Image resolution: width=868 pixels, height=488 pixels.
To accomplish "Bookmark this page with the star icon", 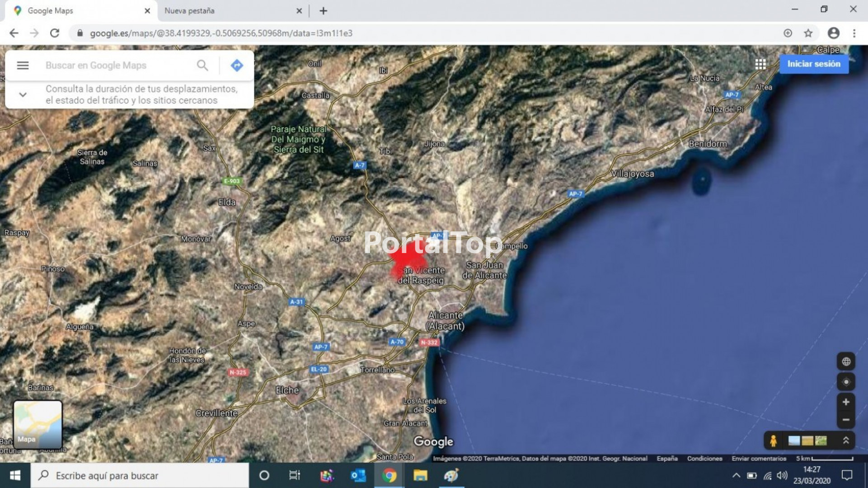I will 808,33.
